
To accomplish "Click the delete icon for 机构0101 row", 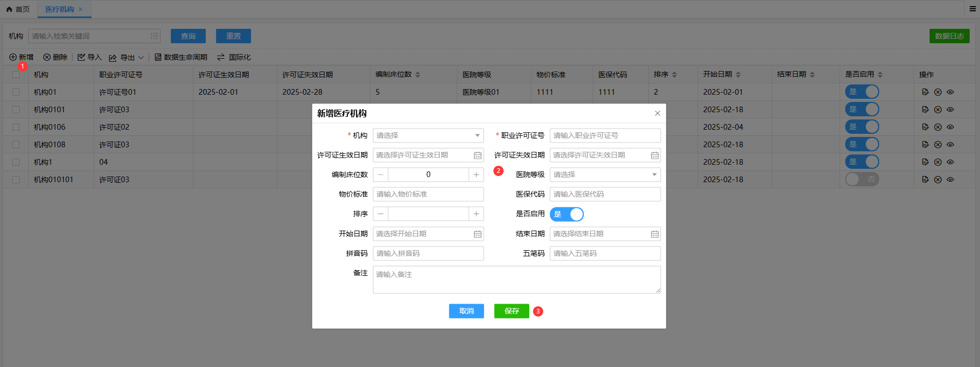I will pos(938,110).
